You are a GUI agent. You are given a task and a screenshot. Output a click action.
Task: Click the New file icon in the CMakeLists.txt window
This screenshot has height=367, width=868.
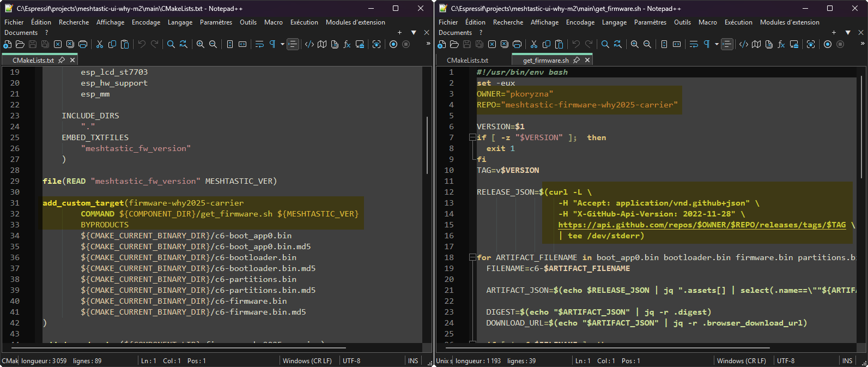(x=7, y=44)
